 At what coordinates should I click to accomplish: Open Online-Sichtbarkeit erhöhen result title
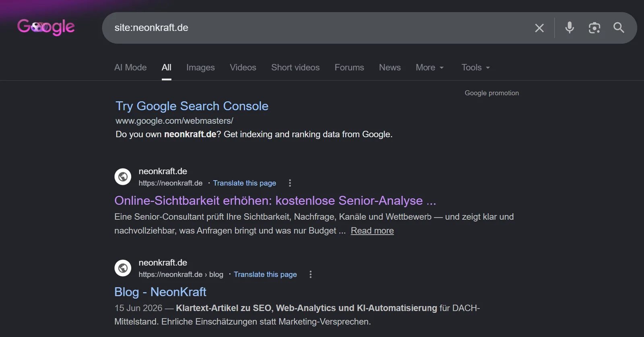tap(275, 201)
